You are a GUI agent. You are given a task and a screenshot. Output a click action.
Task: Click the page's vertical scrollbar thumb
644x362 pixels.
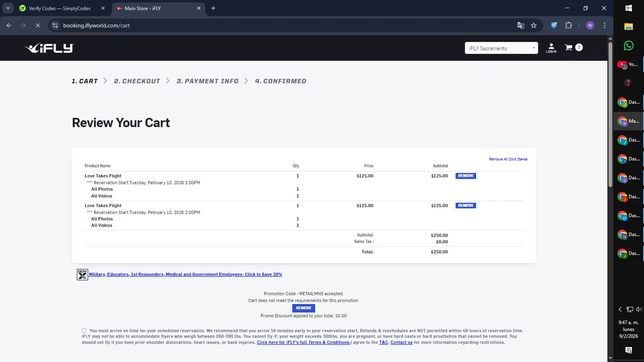610,115
